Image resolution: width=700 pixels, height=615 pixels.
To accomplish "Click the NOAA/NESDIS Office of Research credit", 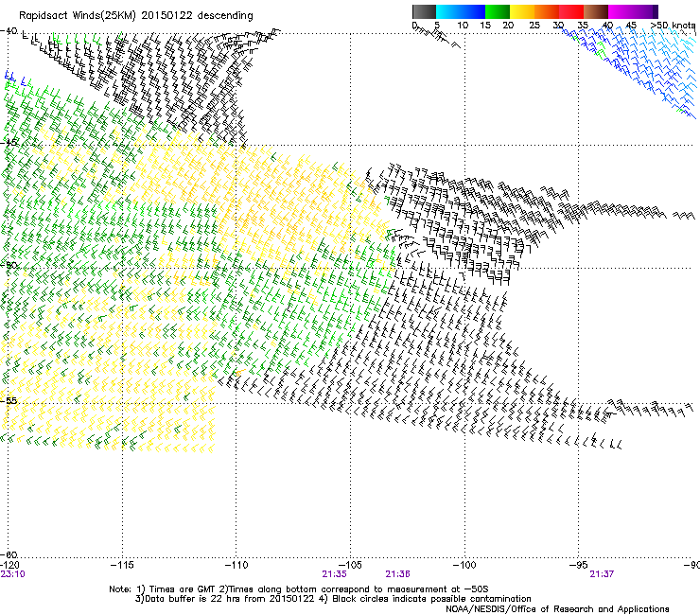I will click(557, 609).
